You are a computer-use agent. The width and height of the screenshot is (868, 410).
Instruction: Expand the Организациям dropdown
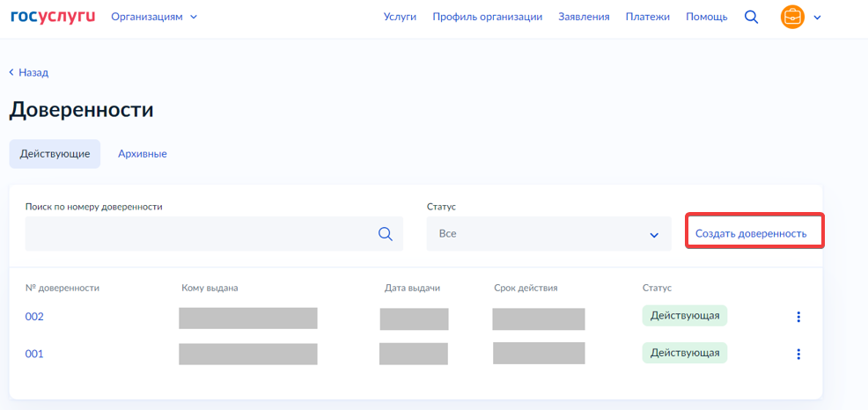pos(154,17)
